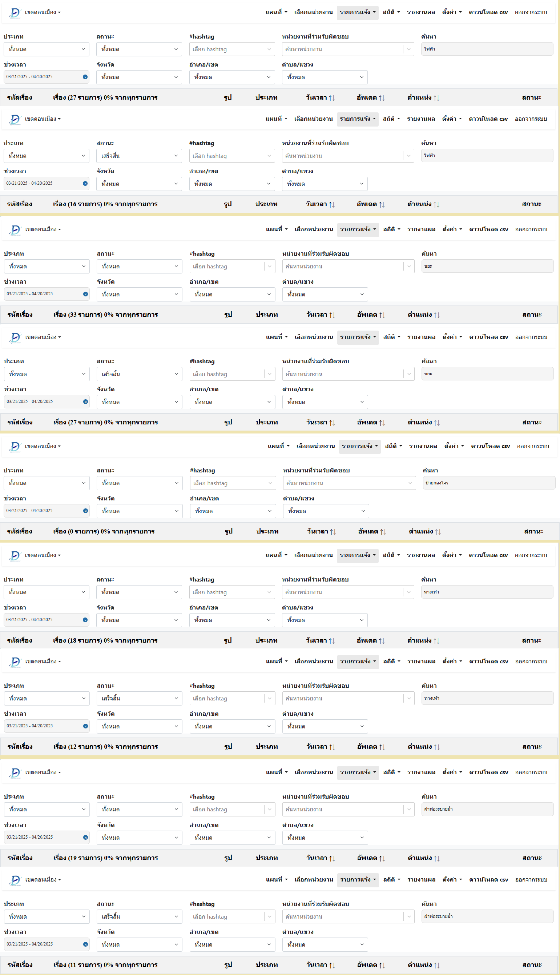Sort by วันเวลา arrows in the 33 รายการ header
This screenshot has height=975, width=560.
coord(332,315)
